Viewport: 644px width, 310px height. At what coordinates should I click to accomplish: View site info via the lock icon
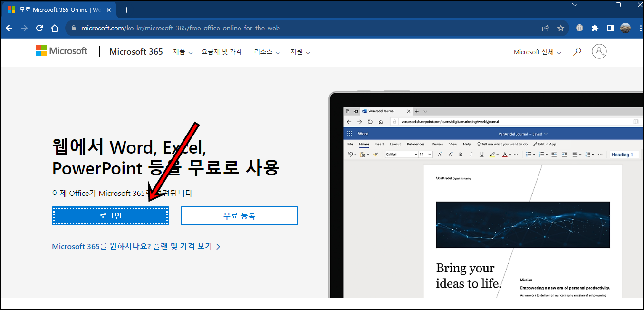(x=73, y=28)
